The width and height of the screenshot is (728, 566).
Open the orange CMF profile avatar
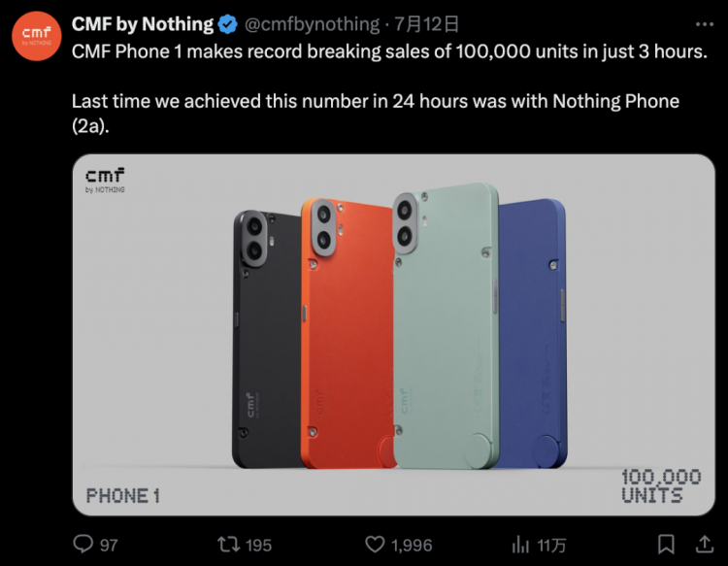37,36
